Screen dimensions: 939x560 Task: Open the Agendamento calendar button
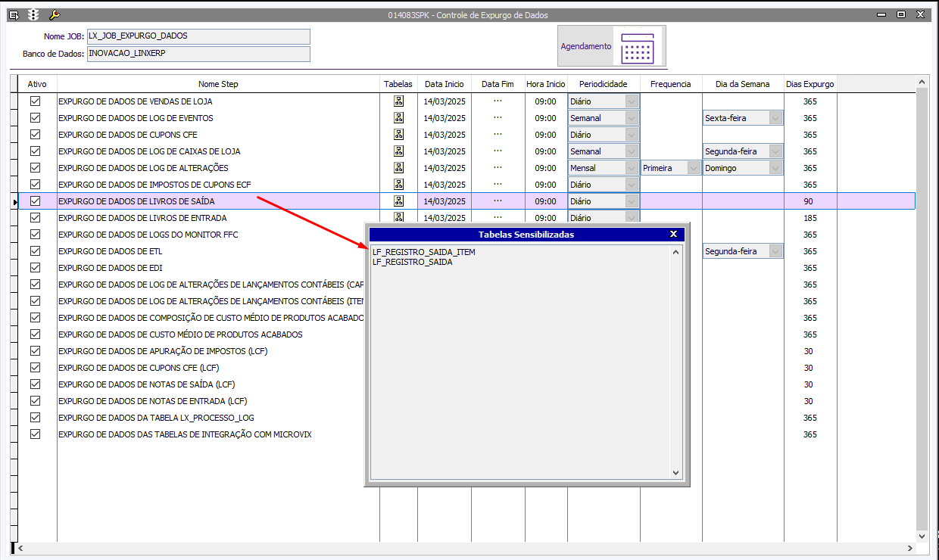pyautogui.click(x=612, y=47)
